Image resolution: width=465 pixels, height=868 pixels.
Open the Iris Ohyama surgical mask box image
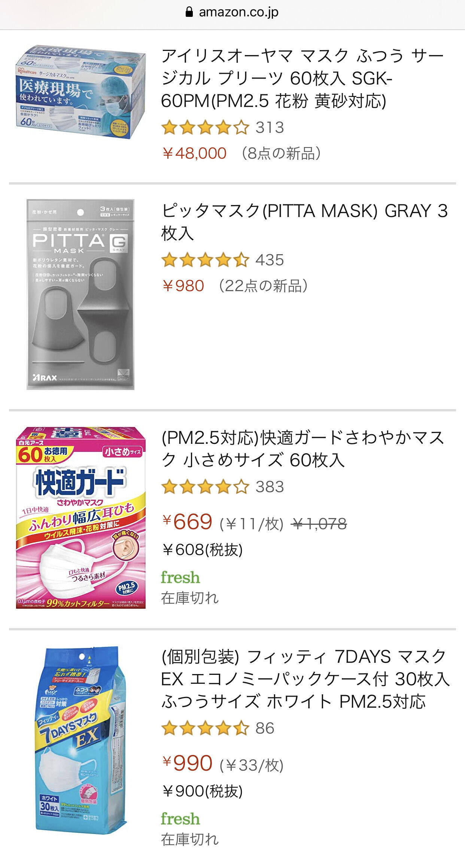click(80, 92)
